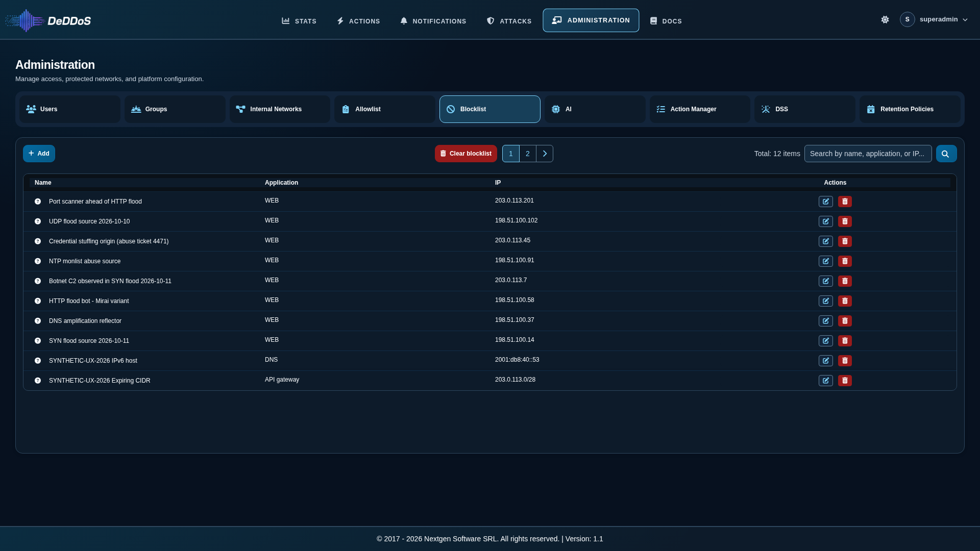Click the question-mark icon beside NTP monlist abuse source
This screenshot has width=980, height=551.
pos(38,261)
